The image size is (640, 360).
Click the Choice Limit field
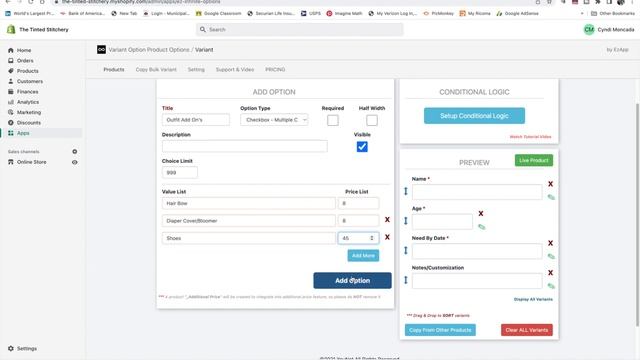point(180,173)
